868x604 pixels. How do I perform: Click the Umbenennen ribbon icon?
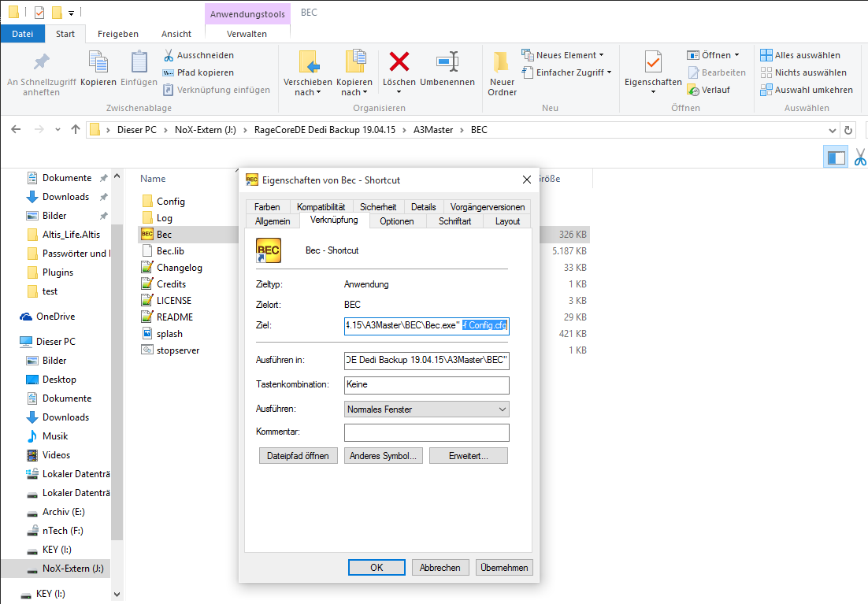(447, 61)
